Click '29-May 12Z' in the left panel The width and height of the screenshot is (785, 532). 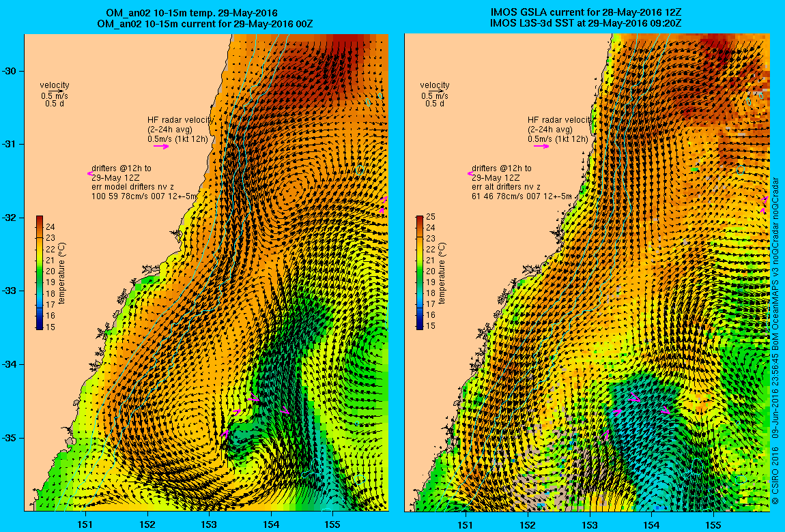115,178
